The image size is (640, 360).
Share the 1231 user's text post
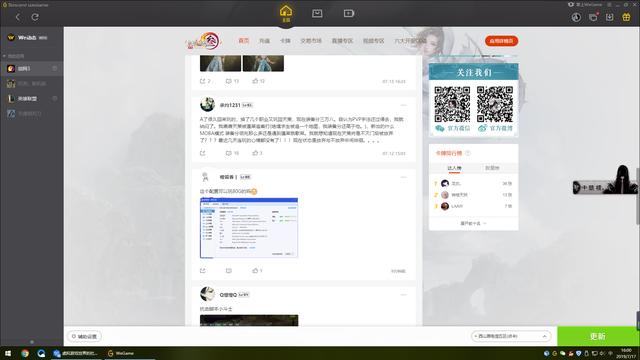203,153
